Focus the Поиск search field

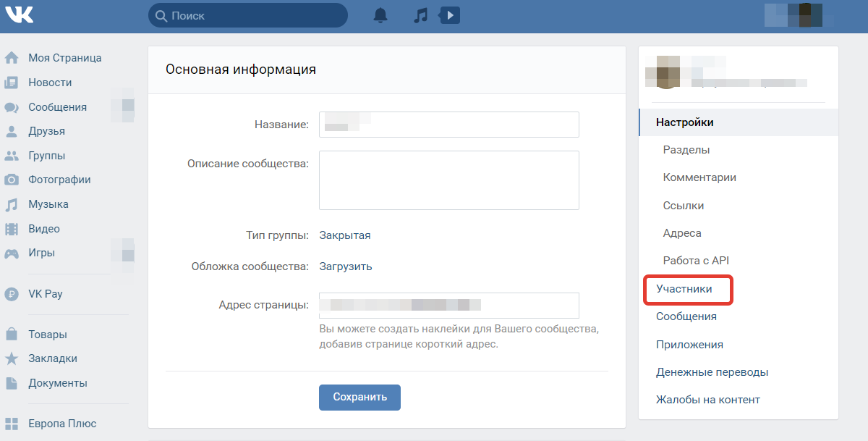(248, 15)
